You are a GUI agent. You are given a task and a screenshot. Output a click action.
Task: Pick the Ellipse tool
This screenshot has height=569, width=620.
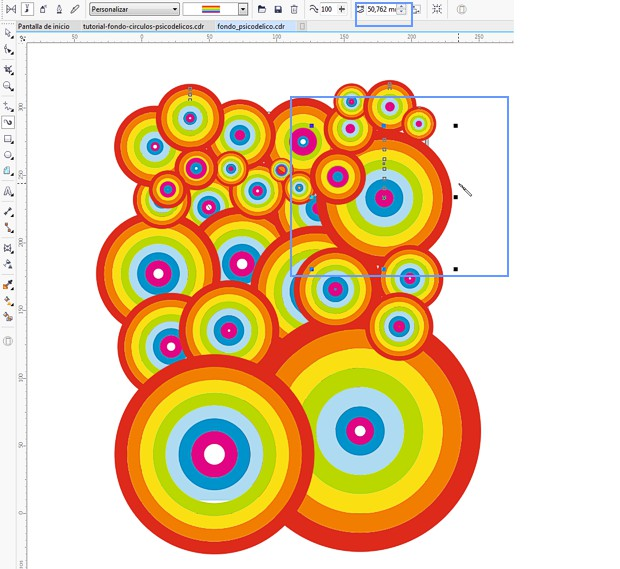(9, 155)
